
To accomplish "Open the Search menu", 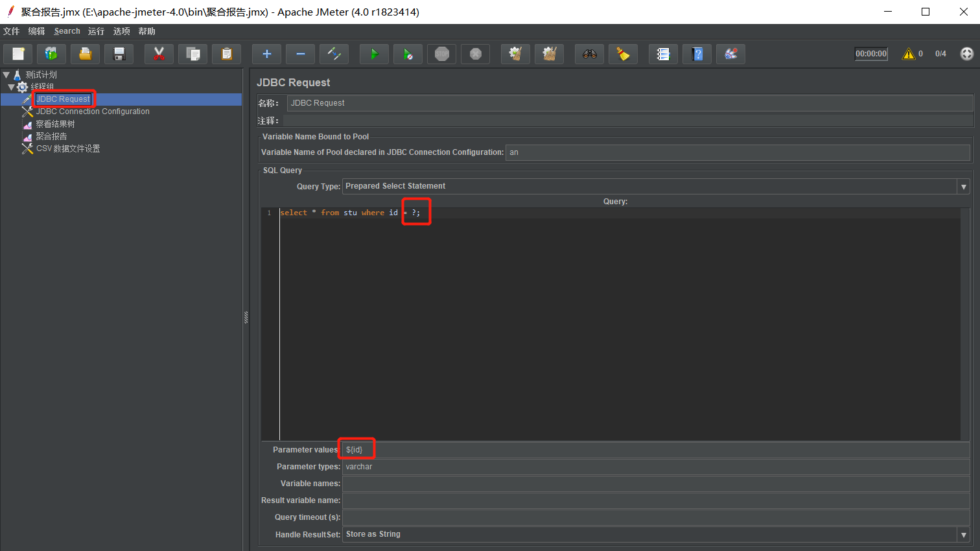I will tap(67, 31).
